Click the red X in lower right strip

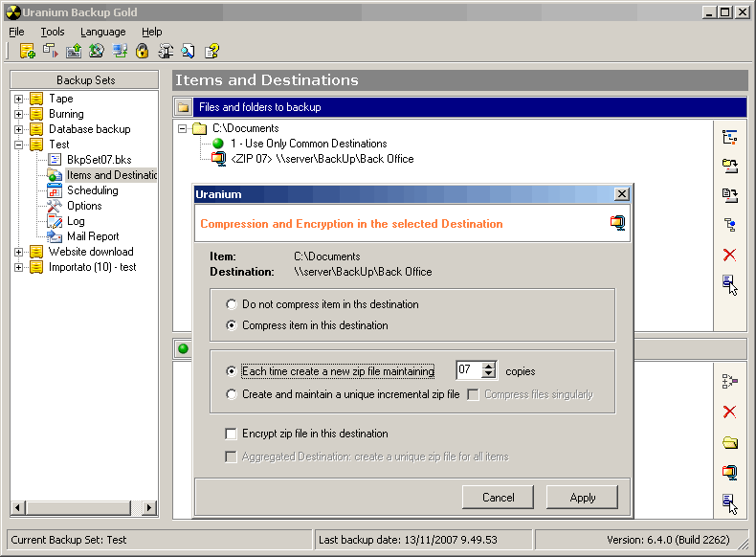[x=729, y=412]
